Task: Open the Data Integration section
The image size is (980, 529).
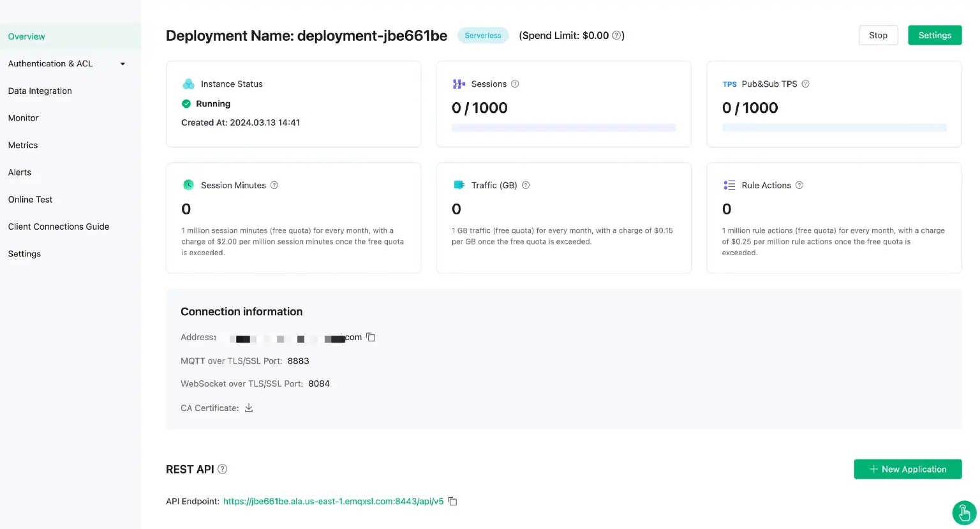Action: coord(40,91)
